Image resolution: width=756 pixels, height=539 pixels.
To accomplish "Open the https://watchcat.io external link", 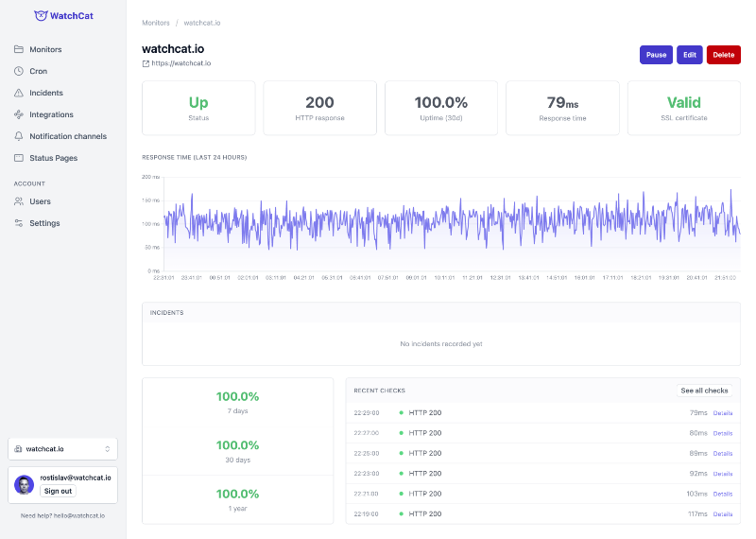I will point(180,63).
